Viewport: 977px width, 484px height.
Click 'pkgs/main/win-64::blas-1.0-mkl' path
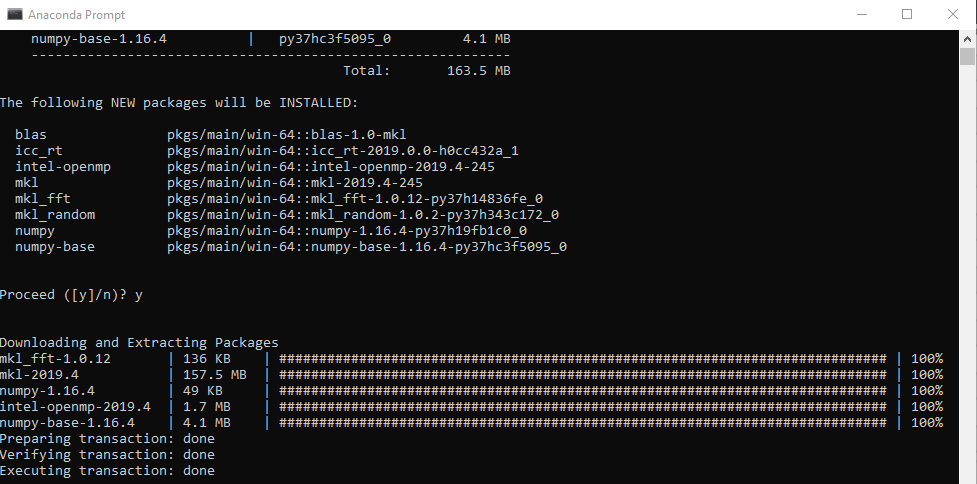(x=287, y=135)
